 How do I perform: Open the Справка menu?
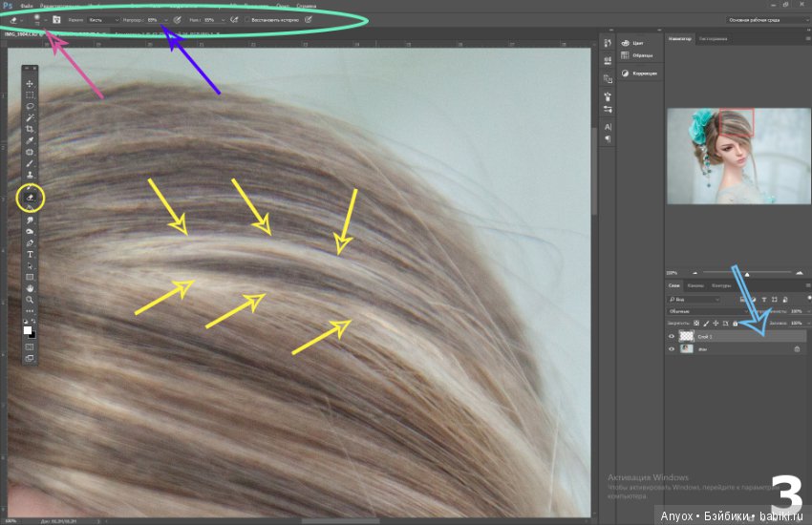(307, 6)
